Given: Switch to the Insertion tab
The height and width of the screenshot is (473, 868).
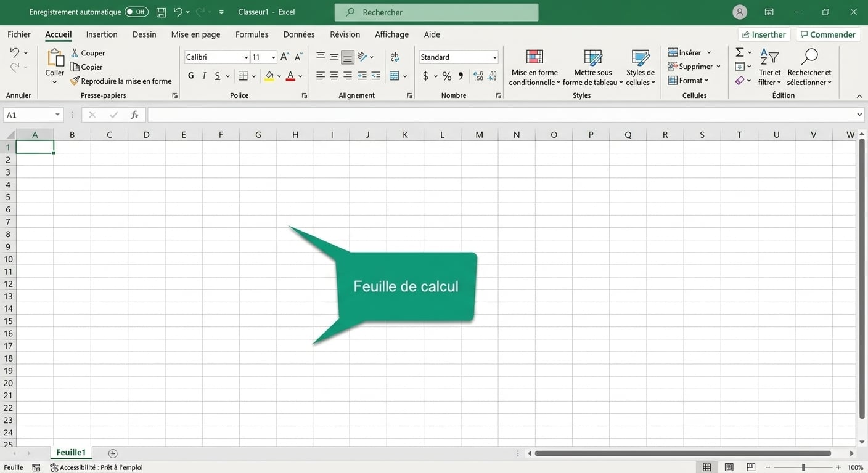Looking at the screenshot, I should click(102, 34).
